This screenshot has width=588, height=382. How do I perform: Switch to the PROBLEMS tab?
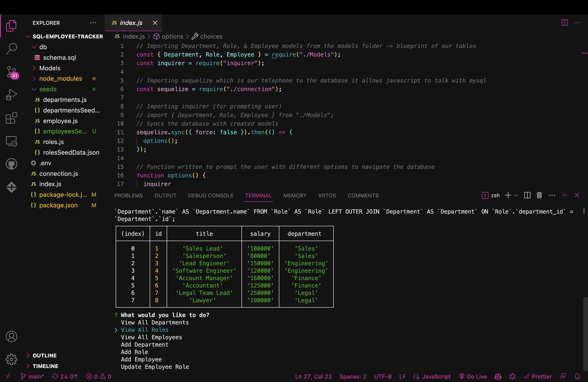point(128,195)
